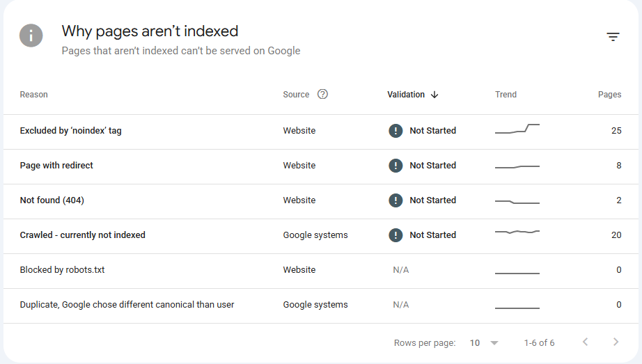The image size is (642, 364).
Task: Click the Not Started icon for noindex row
Action: pos(396,131)
